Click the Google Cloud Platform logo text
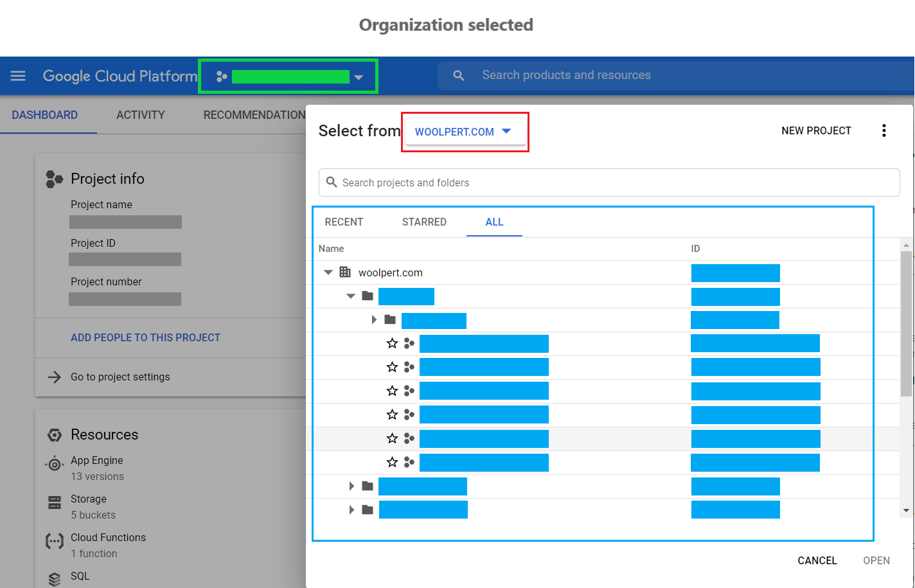Screen dimensions: 915x588 120,76
